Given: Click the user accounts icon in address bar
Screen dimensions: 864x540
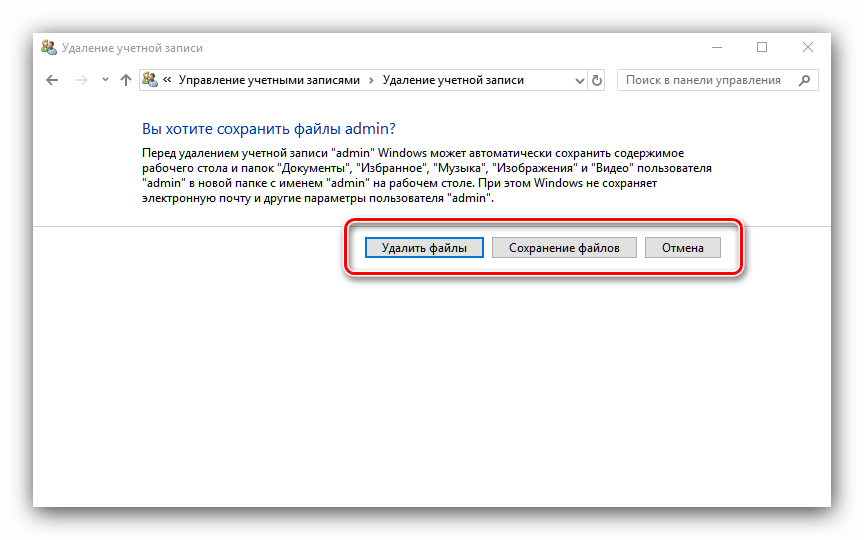Looking at the screenshot, I should point(150,80).
